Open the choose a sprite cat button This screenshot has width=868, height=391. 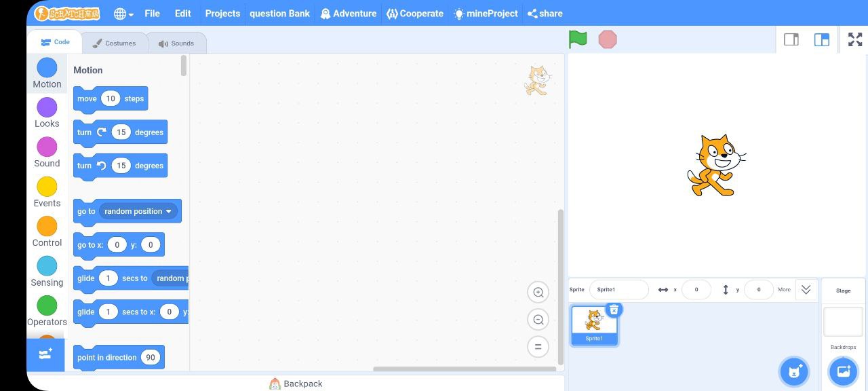pos(793,371)
